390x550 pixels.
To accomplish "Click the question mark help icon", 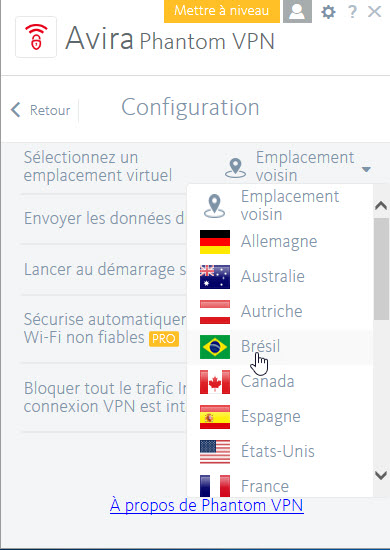I will (352, 12).
